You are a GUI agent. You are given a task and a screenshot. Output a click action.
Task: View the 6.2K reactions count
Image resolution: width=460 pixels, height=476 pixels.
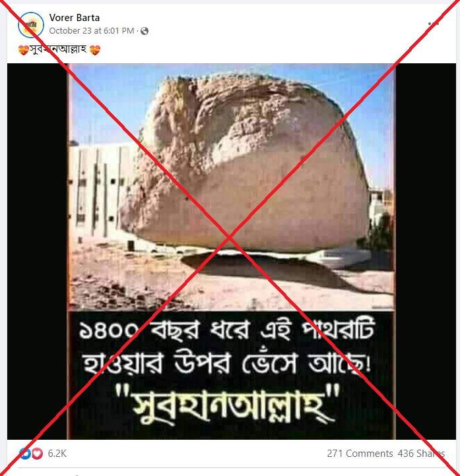tap(57, 454)
